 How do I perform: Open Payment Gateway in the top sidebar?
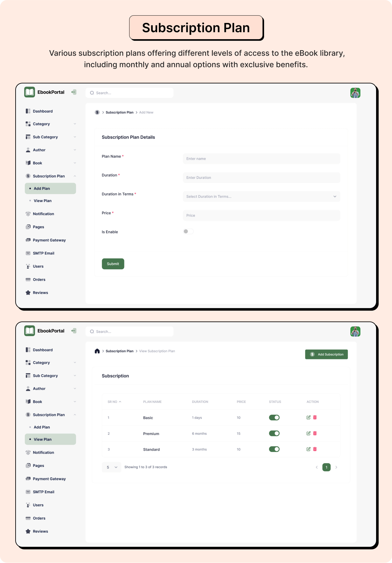(49, 240)
